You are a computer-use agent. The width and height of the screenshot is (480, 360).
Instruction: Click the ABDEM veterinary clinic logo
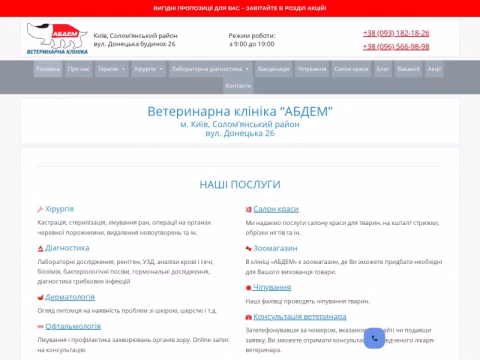pyautogui.click(x=57, y=39)
